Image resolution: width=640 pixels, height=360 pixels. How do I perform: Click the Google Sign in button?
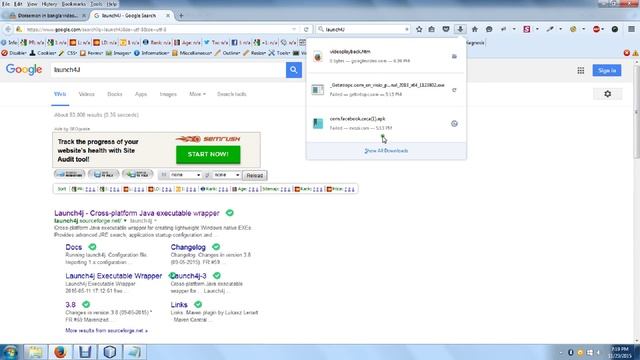pos(607,71)
